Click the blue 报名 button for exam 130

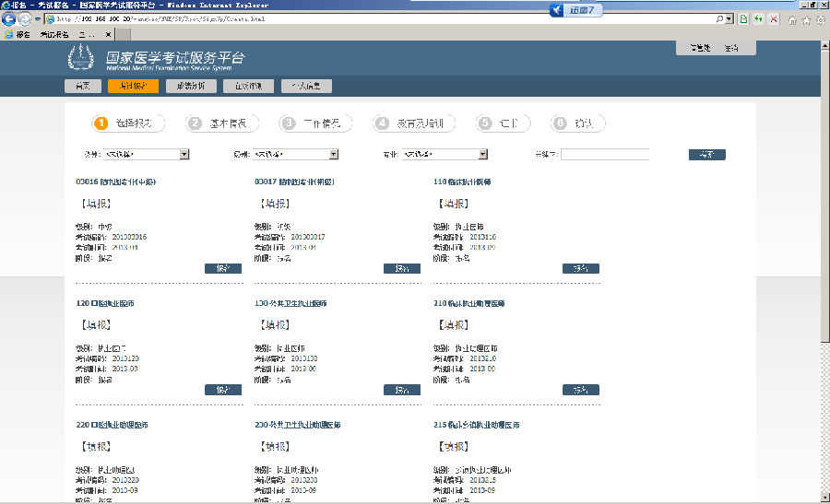click(402, 391)
